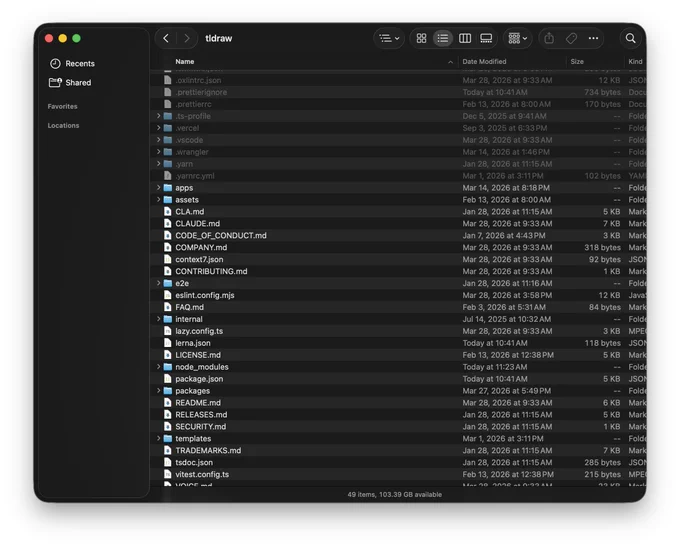
Task: Open Recents in the sidebar
Action: [72, 63]
